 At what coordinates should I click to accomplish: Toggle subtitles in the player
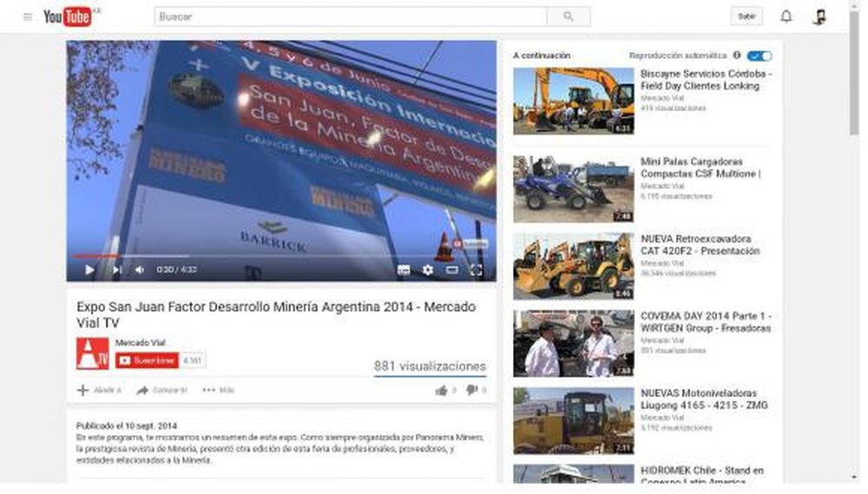pyautogui.click(x=404, y=270)
